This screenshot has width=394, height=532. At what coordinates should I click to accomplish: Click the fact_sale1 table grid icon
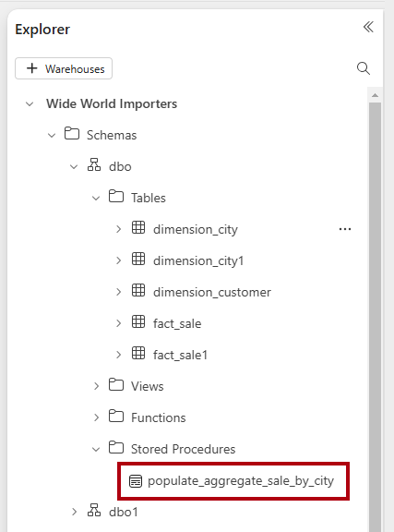pos(138,353)
